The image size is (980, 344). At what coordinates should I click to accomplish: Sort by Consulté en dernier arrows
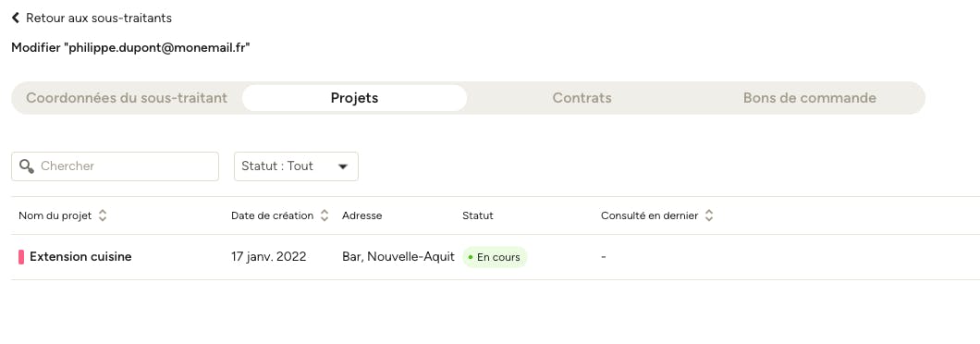point(709,215)
